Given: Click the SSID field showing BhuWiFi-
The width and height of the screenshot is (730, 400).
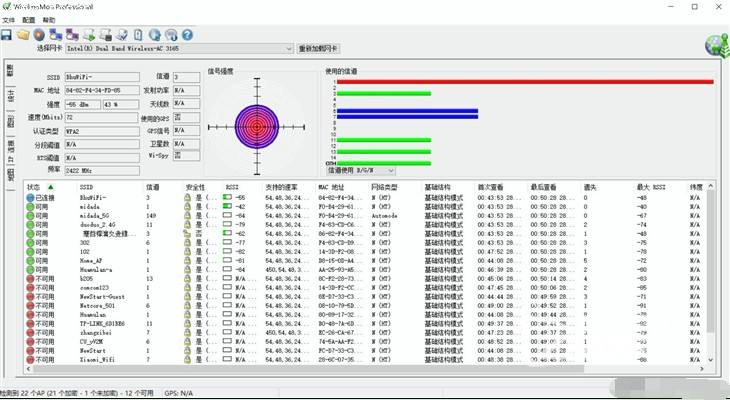Looking at the screenshot, I should pos(102,77).
